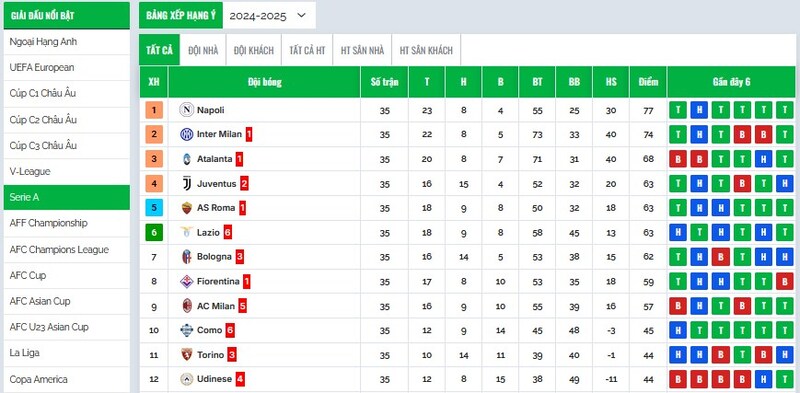The width and height of the screenshot is (800, 393).
Task: Click the Điểm column header
Action: click(x=648, y=82)
